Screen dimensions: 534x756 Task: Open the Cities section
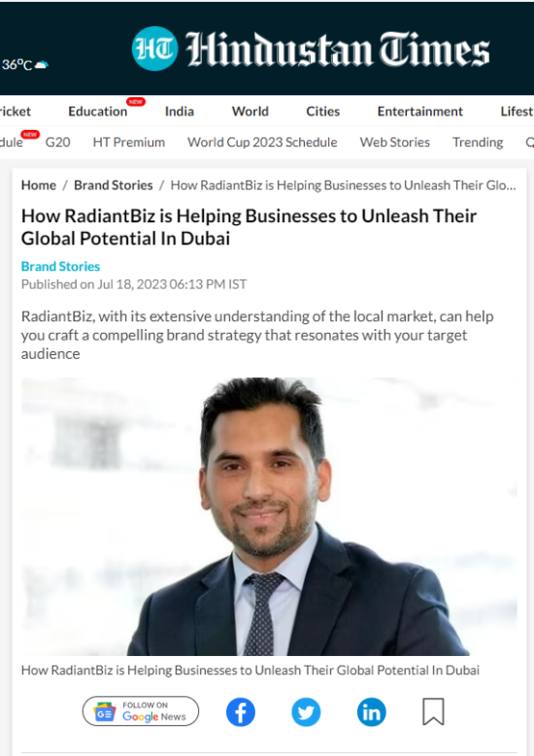point(322,112)
